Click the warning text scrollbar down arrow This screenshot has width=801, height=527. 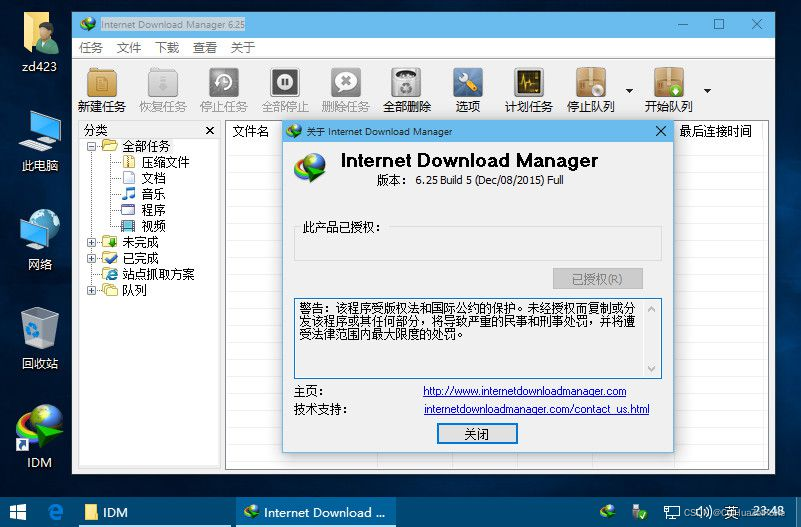click(x=651, y=368)
